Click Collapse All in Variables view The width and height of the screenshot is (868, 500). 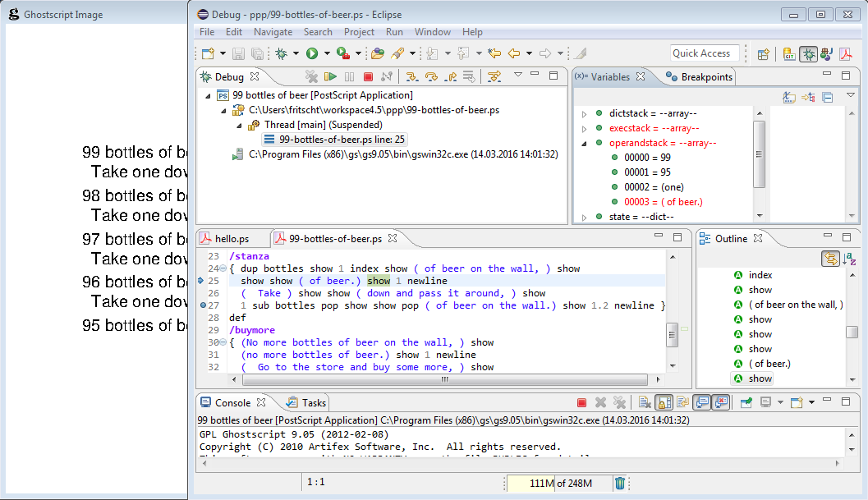click(828, 98)
